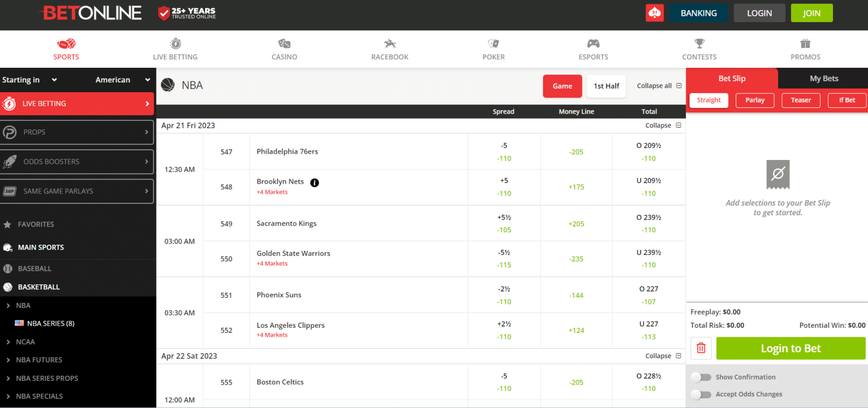Open the Starting in dropdown
Screen dimensions: 868x408
point(29,80)
